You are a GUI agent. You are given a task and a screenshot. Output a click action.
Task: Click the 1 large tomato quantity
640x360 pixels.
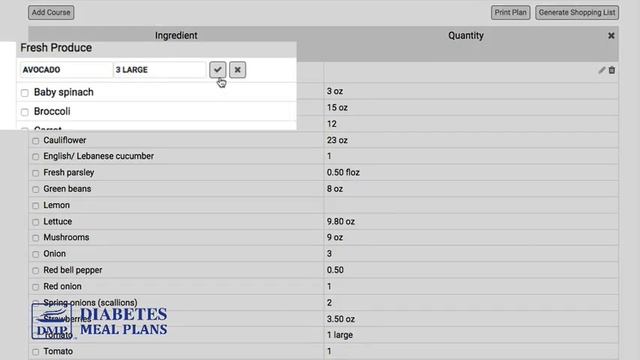click(340, 335)
